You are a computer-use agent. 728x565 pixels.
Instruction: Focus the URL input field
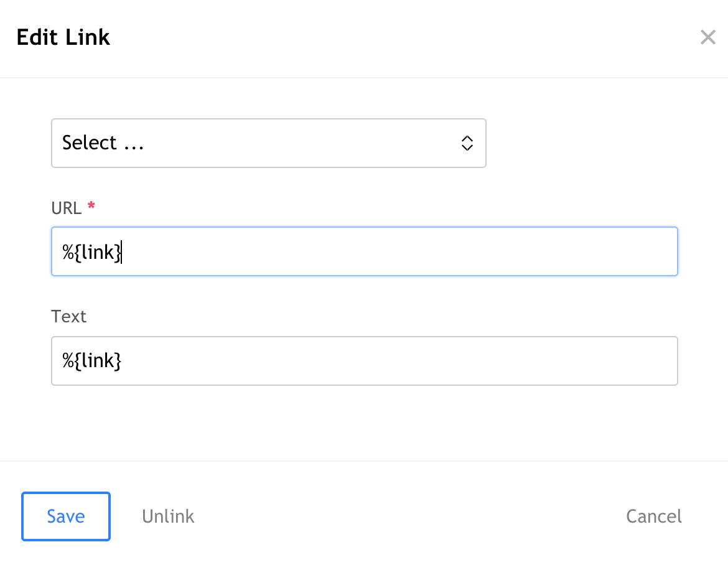tap(364, 251)
